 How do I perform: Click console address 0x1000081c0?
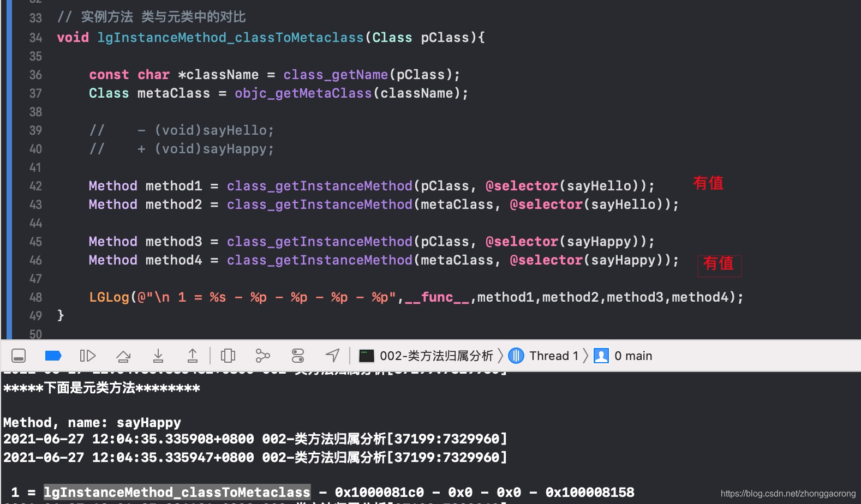coord(379,493)
